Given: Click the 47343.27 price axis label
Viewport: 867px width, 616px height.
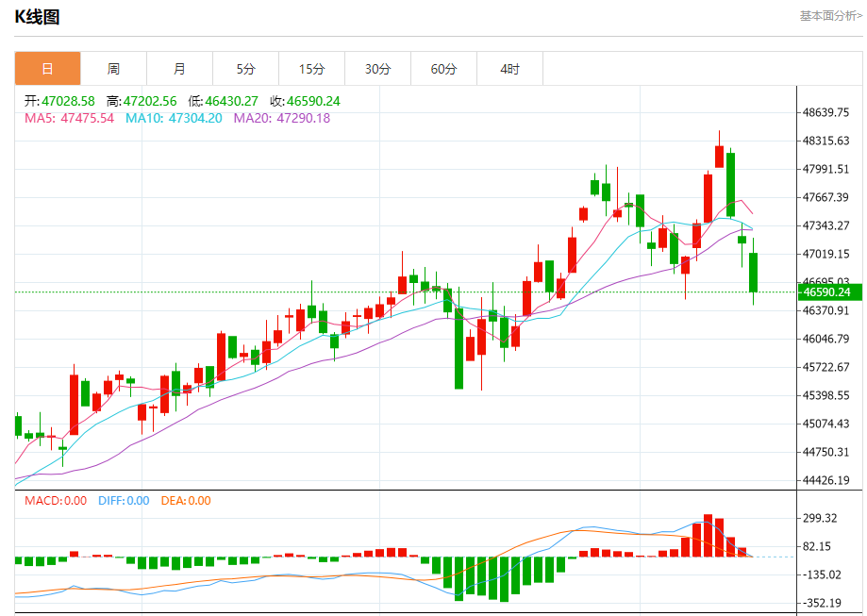Looking at the screenshot, I should tap(826, 225).
